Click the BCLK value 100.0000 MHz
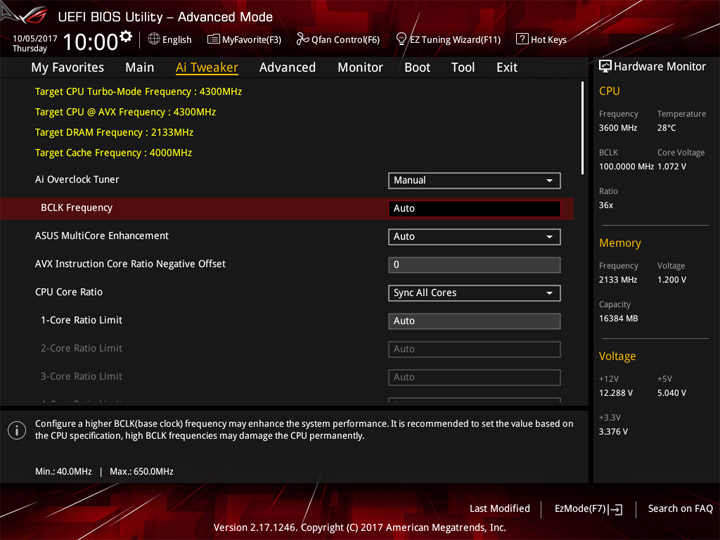Image resolution: width=720 pixels, height=540 pixels. 626,166
